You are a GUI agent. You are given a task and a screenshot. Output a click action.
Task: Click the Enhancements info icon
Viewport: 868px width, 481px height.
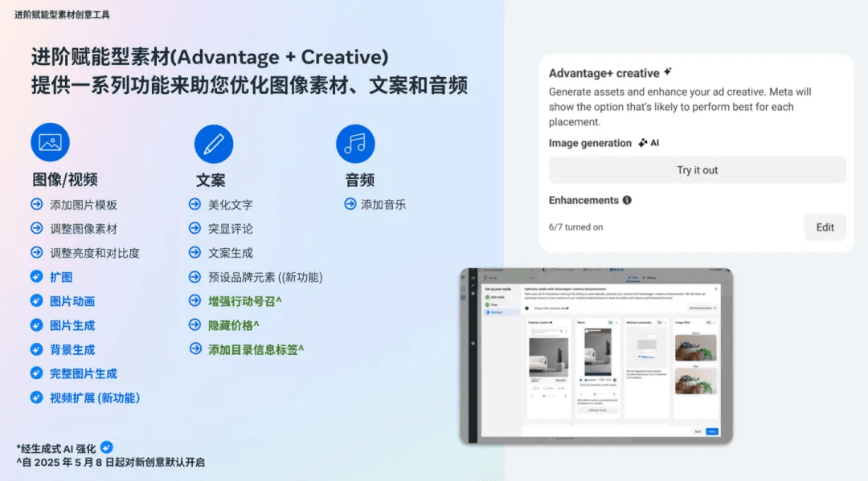pyautogui.click(x=627, y=200)
